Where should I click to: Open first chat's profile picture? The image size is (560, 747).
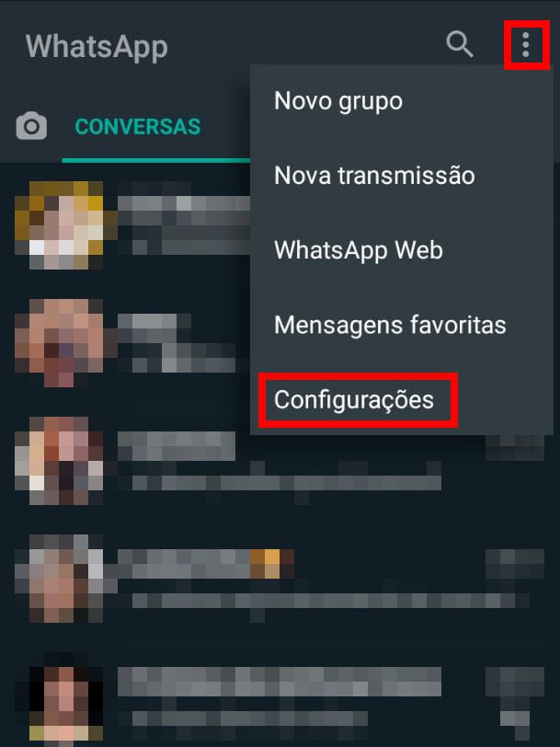point(60,224)
